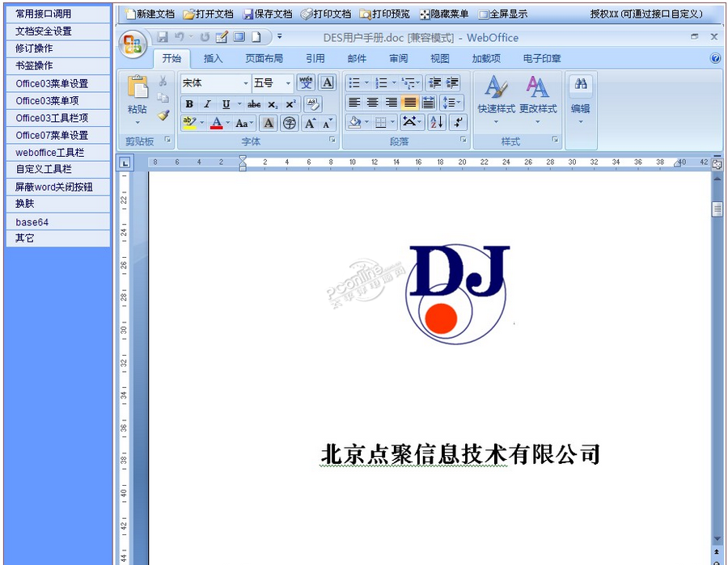
Task: Apply superscript formatting
Action: click(x=290, y=104)
